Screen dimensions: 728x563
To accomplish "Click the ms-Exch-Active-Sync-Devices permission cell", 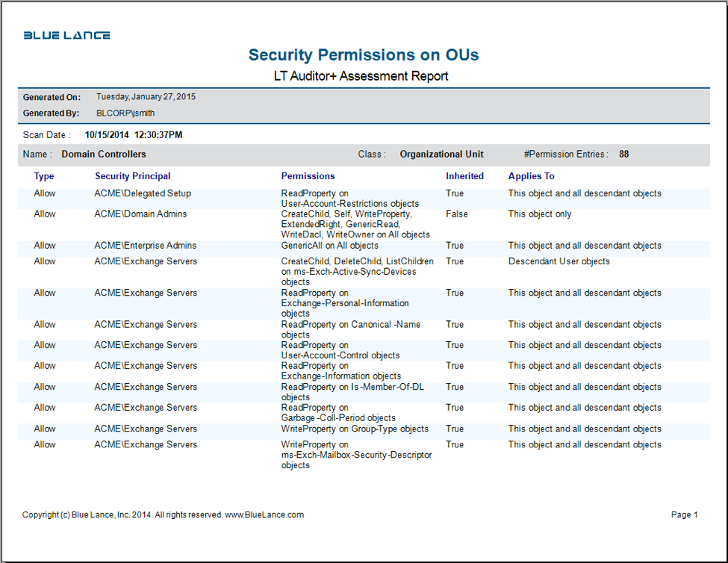I will coord(358,272).
